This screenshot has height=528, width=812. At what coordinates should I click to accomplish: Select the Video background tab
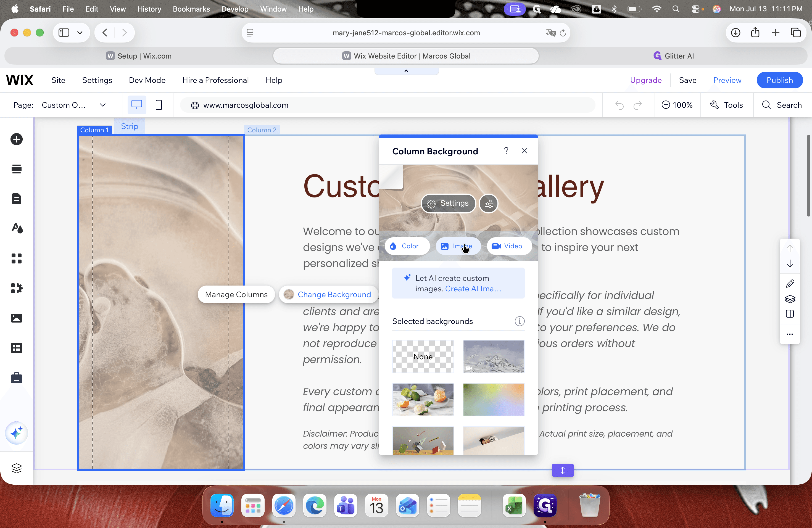[x=509, y=246]
